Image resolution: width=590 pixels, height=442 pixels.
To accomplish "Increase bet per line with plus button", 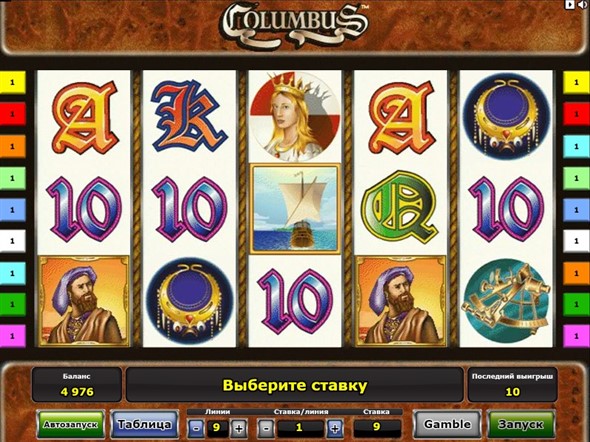I will tap(335, 428).
